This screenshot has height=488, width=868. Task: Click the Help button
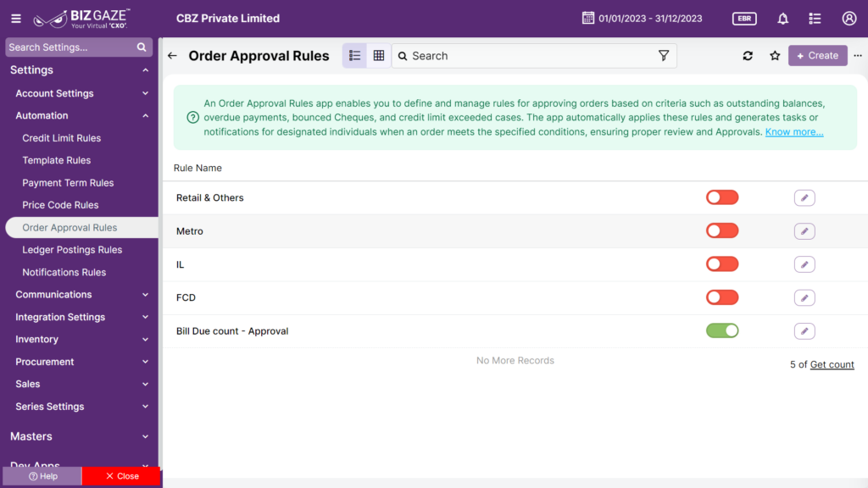point(42,476)
